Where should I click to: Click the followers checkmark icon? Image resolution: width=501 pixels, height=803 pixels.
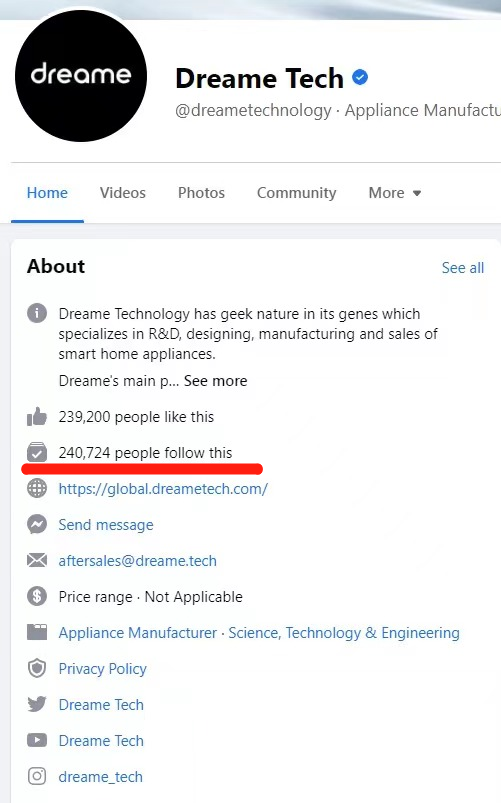pyautogui.click(x=37, y=452)
